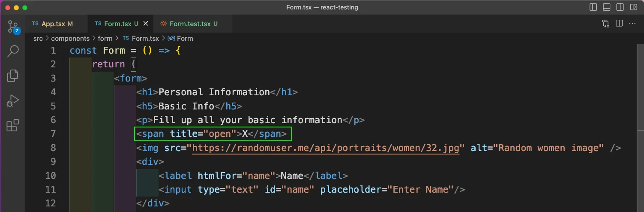Open the Extensions view
Image resolution: width=644 pixels, height=212 pixels.
(x=13, y=126)
